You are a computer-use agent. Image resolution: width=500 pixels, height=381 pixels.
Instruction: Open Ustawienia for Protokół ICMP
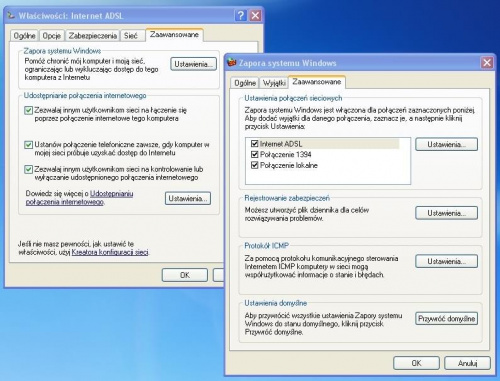coord(447,261)
